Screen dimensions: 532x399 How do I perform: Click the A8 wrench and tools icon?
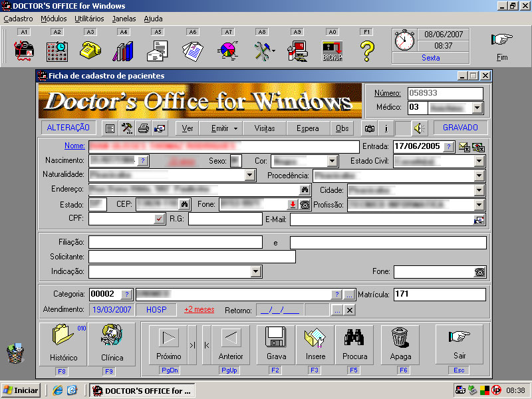(263, 51)
